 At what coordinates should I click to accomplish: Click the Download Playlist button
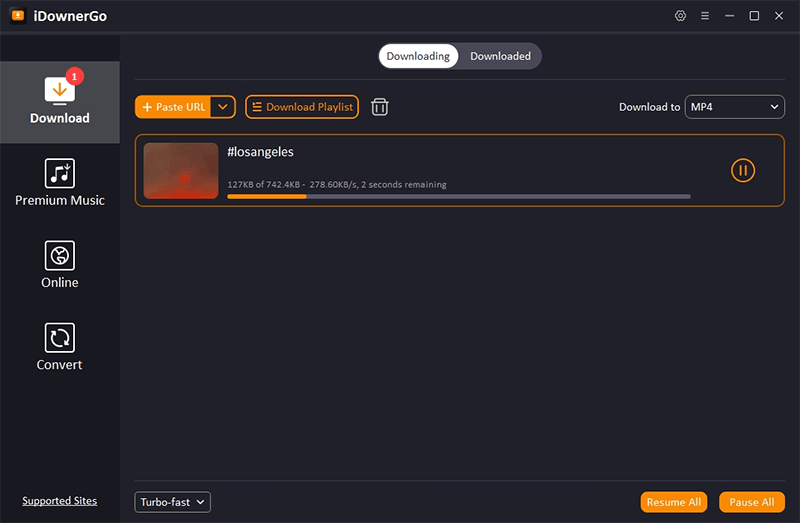click(302, 107)
